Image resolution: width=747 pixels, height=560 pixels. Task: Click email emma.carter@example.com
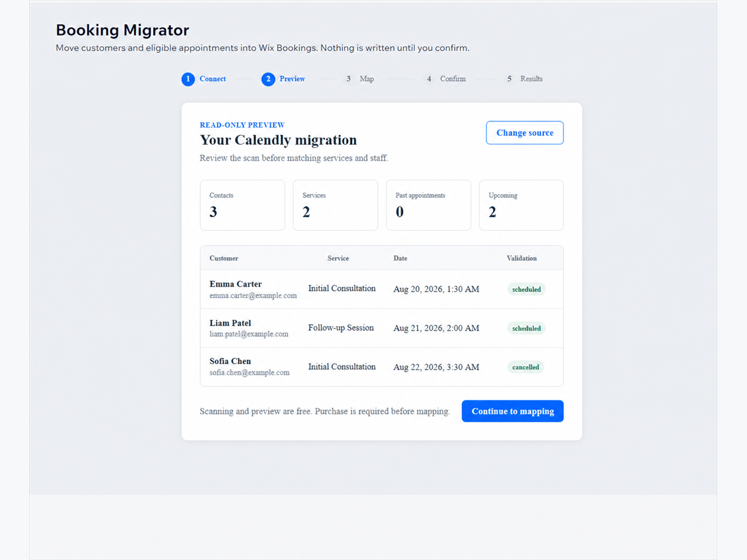coord(253,296)
